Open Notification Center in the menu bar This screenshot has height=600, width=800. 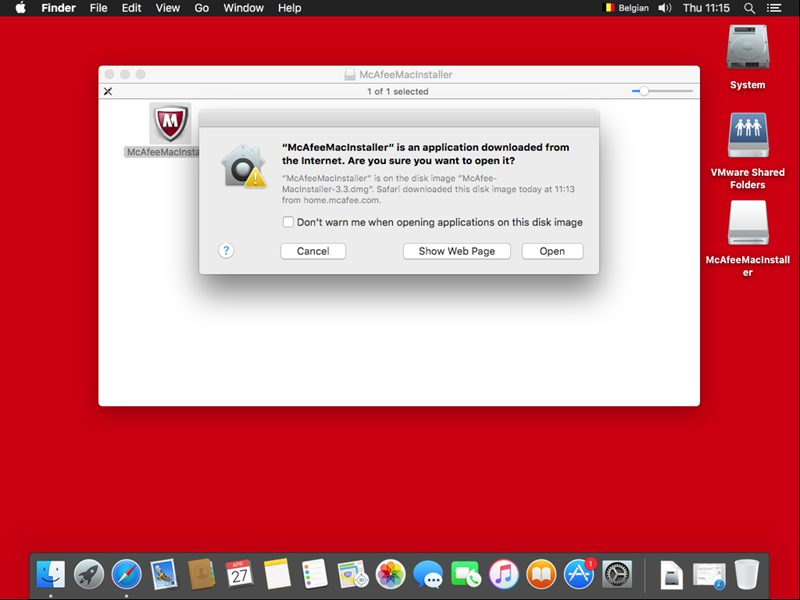(774, 8)
